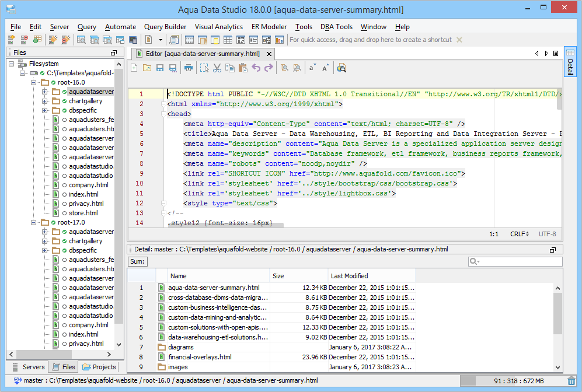This screenshot has height=392, width=582.
Task: Click the new file icon in editor toolbar
Action: (134, 68)
